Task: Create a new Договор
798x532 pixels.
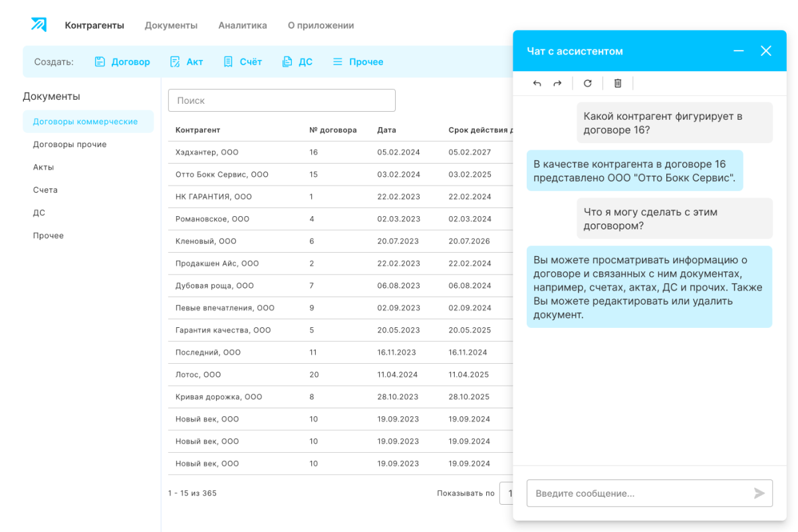Action: coord(122,62)
